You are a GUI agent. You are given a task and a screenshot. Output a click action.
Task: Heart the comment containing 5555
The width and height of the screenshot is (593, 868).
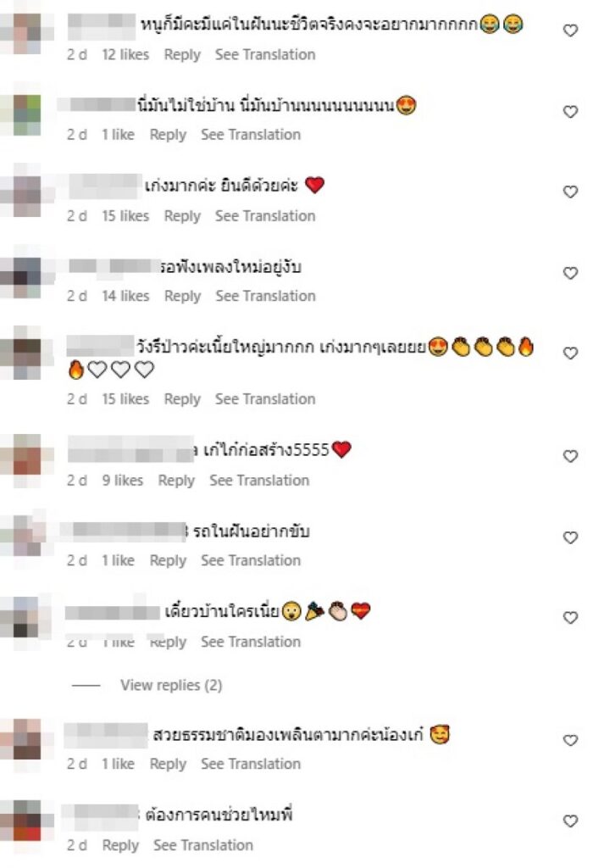point(570,456)
